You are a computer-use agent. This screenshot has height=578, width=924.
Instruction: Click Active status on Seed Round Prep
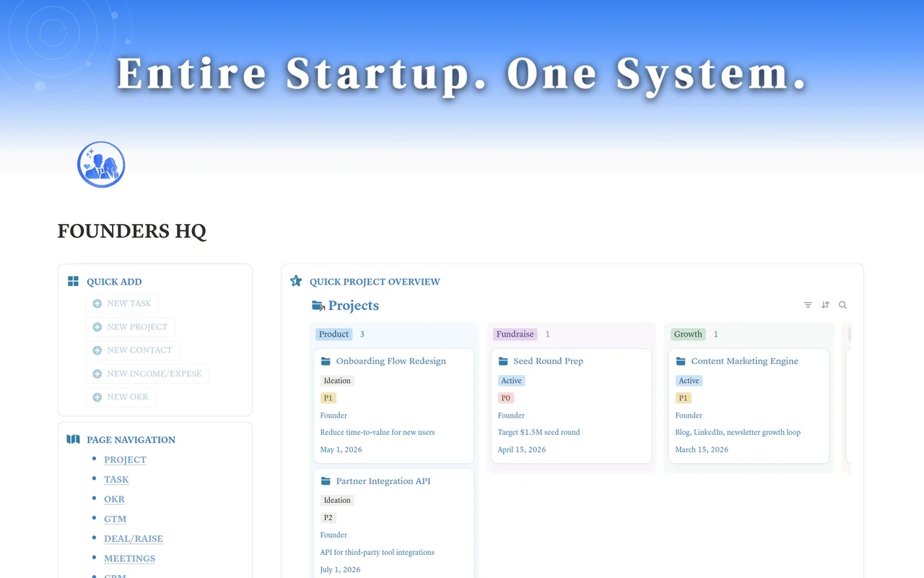511,381
